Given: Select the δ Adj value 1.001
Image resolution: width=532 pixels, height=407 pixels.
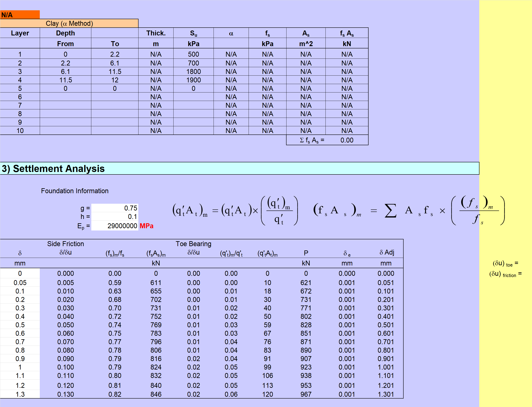Looking at the screenshot, I should (x=385, y=367).
